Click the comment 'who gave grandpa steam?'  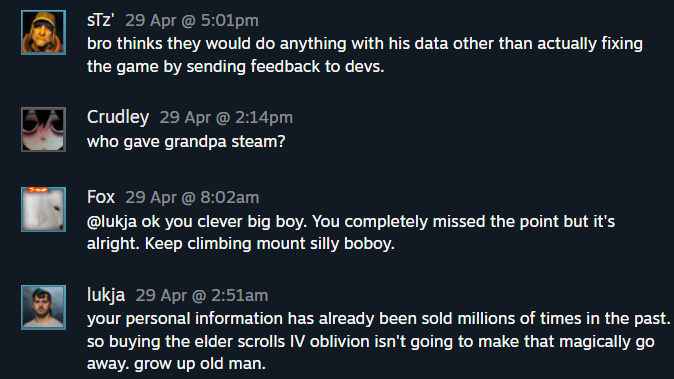pos(186,142)
